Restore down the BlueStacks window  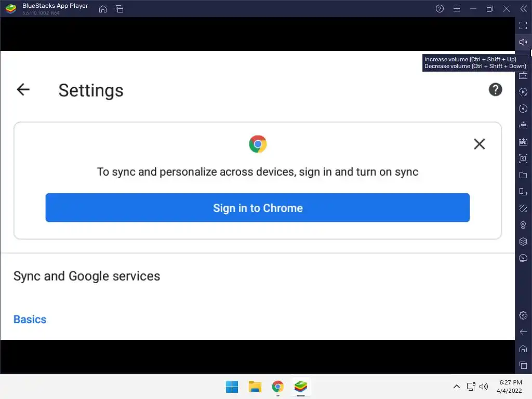coord(489,9)
